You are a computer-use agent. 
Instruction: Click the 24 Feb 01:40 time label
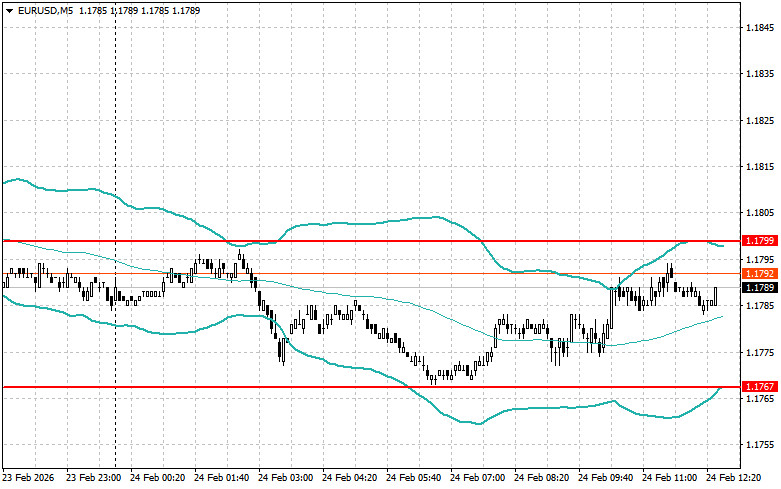pyautogui.click(x=222, y=478)
